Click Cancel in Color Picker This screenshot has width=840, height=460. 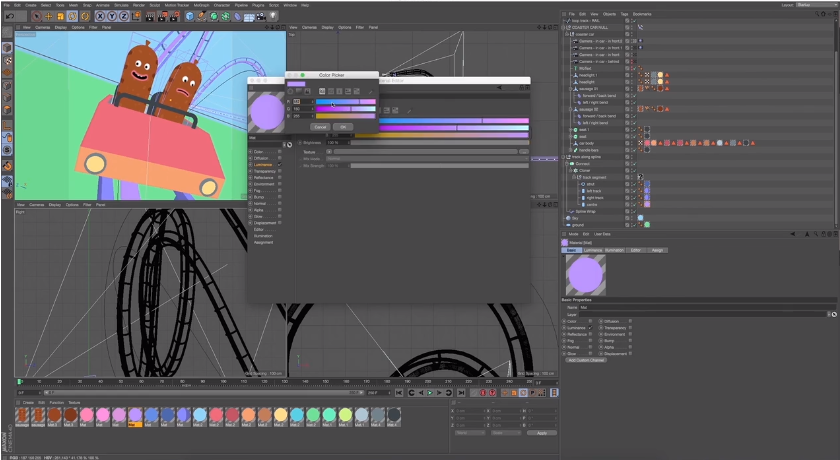(x=320, y=127)
